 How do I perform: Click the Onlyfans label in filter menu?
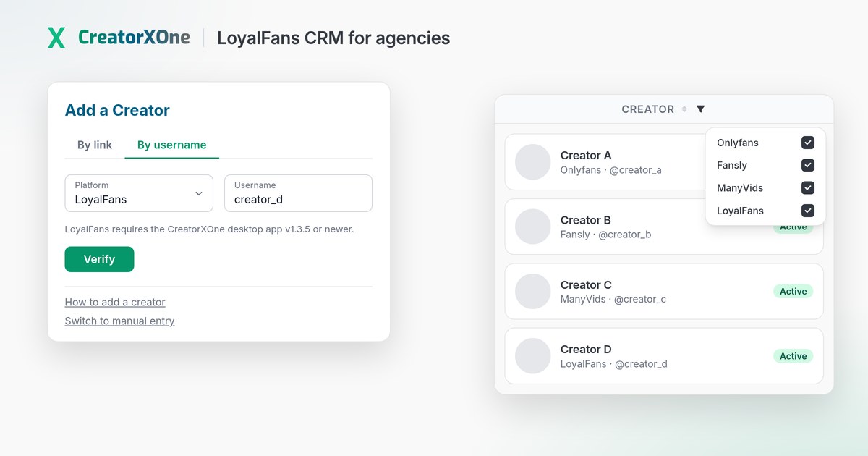point(738,143)
